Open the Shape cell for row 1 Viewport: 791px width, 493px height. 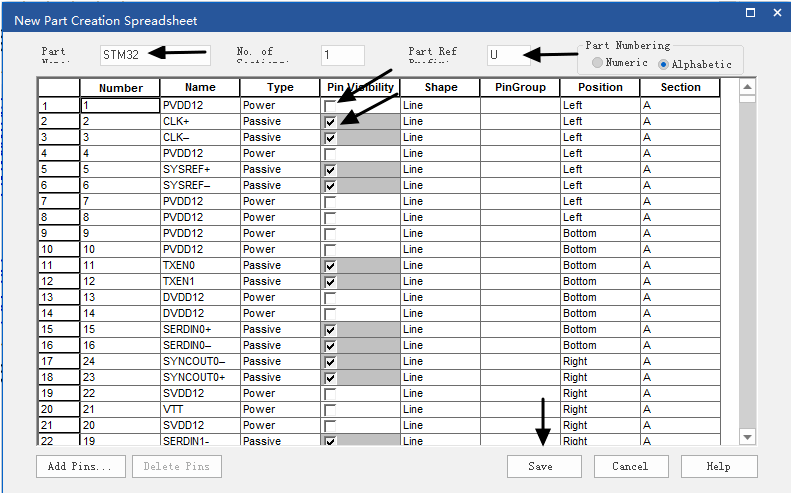[440, 105]
